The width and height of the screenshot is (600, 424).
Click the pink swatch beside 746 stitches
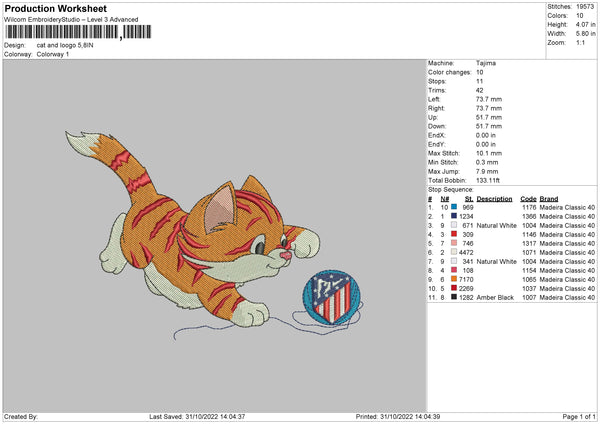tap(454, 243)
